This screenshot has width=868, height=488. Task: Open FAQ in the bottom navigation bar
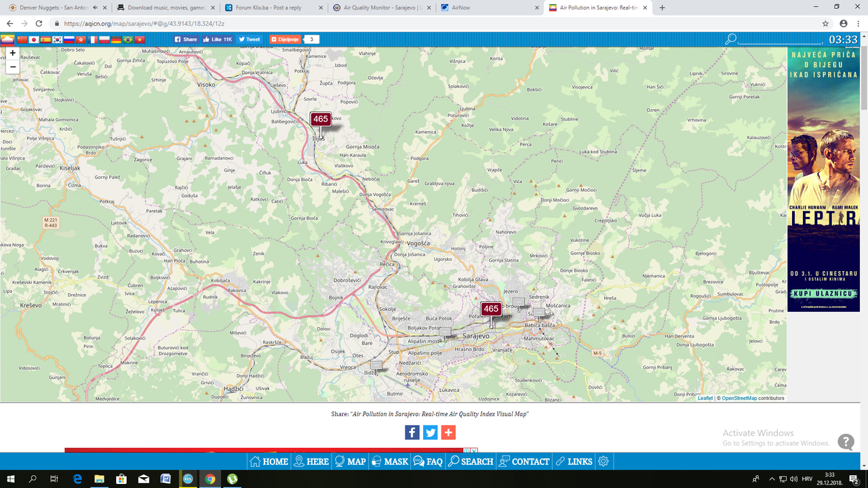428,462
